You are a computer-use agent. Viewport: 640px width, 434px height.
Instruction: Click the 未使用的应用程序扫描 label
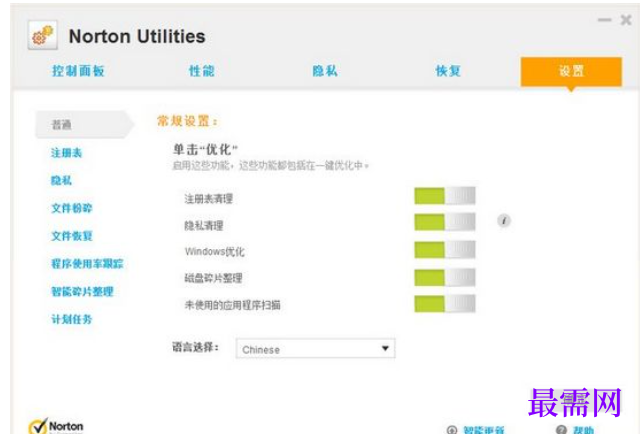click(x=233, y=305)
